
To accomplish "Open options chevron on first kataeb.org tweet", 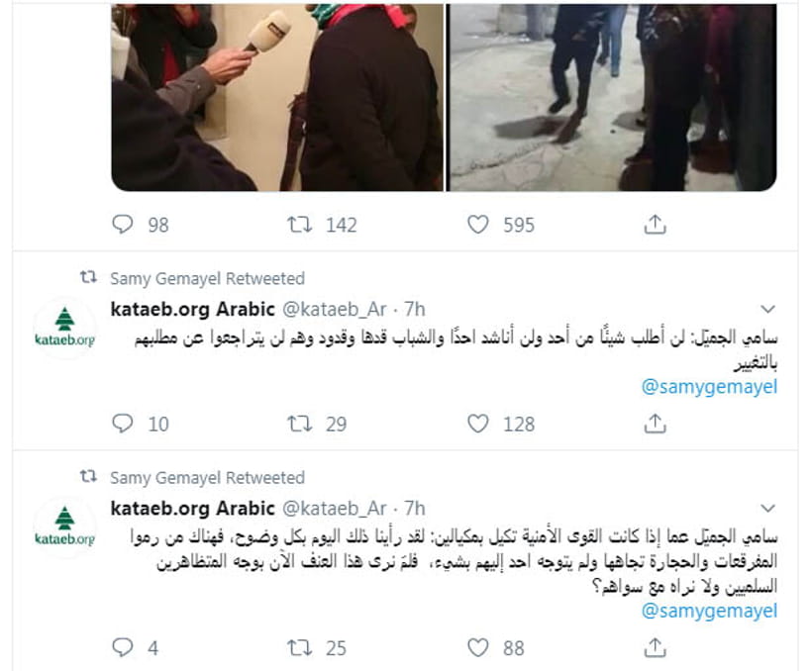I will pos(767,309).
